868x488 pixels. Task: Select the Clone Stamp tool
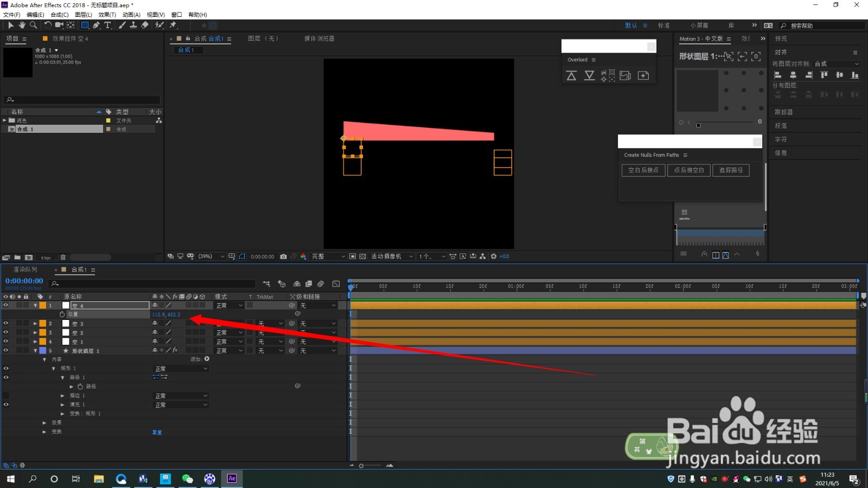click(x=133, y=25)
